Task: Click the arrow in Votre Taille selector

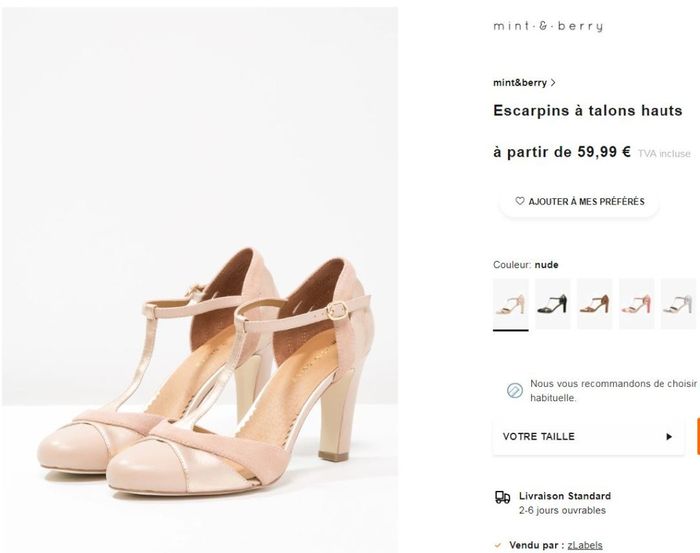Action: click(669, 437)
